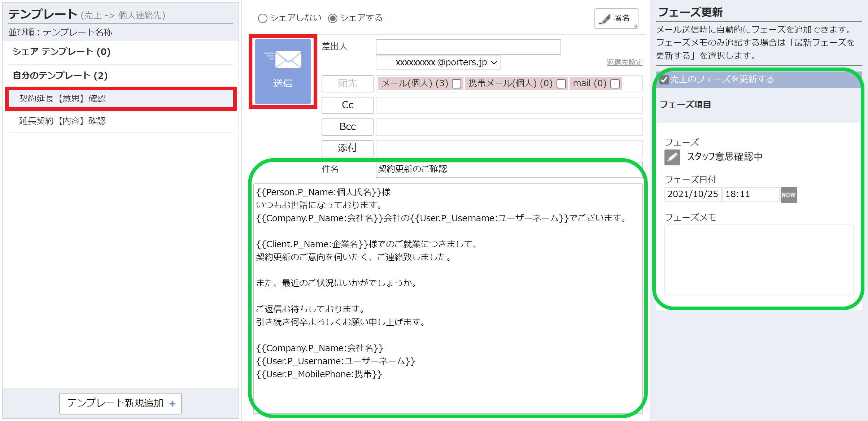868x421 pixels.
Task: Select the シェアする radio button
Action: click(332, 18)
